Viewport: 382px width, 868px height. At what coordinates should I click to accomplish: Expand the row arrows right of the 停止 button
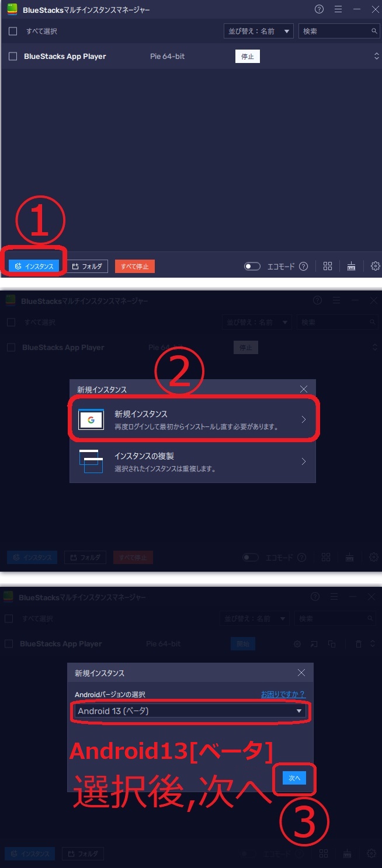(x=376, y=57)
